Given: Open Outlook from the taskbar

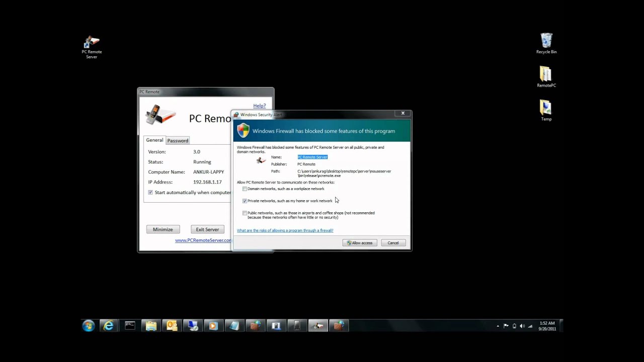Looking at the screenshot, I should coord(172,326).
